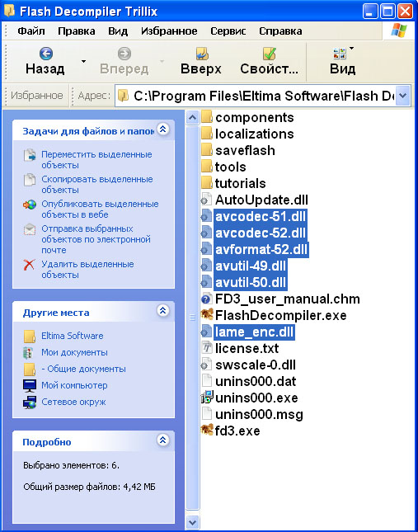Collapse the Задачи для файлов и папок panel
This screenshot has width=418, height=532.
click(163, 129)
